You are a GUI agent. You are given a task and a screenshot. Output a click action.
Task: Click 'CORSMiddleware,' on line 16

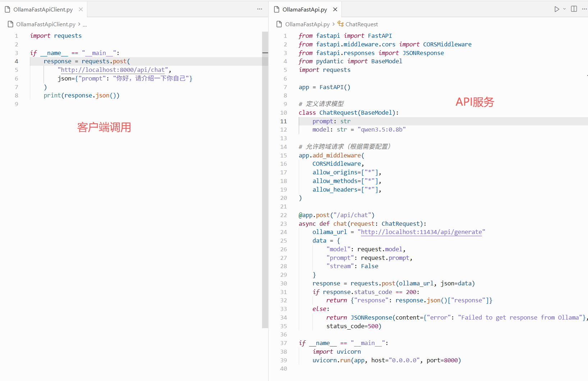click(338, 164)
